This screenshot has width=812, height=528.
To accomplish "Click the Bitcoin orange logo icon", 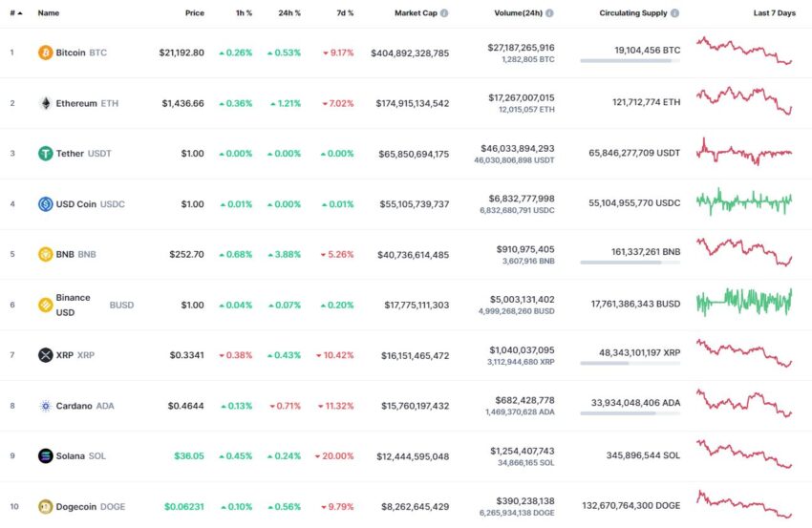I will (x=46, y=53).
